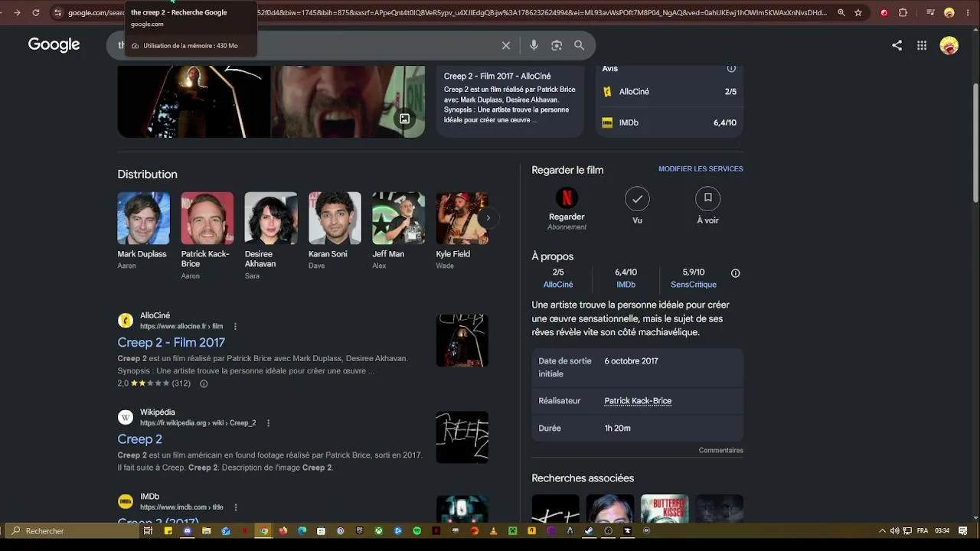The width and height of the screenshot is (980, 551).
Task: Click the AlloCiné site favicon in results
Action: coord(126,321)
